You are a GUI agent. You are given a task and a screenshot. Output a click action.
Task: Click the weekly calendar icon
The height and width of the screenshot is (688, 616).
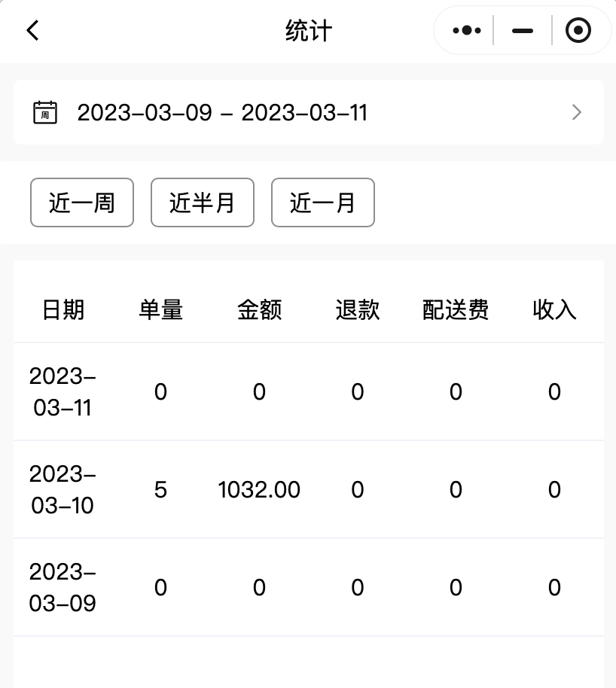click(45, 112)
